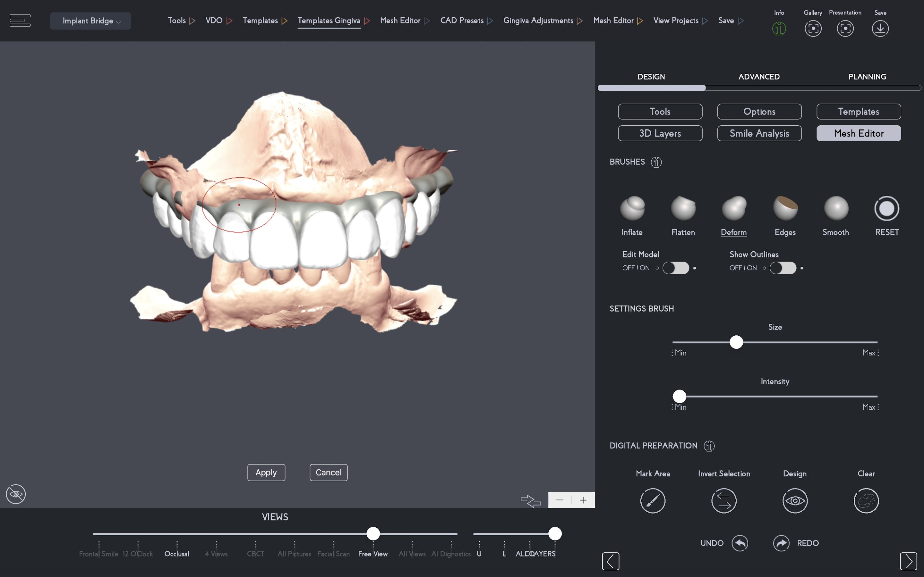Click the RESET brush icon
This screenshot has height=577, width=924.
pos(886,208)
